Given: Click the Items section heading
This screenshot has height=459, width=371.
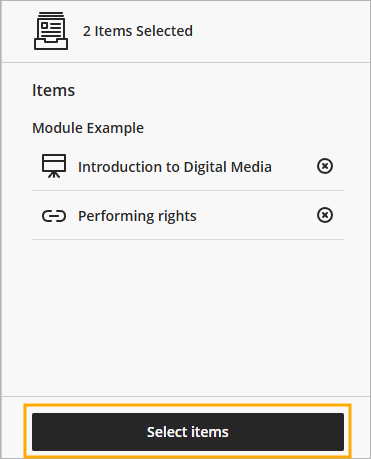Looking at the screenshot, I should pyautogui.click(x=53, y=90).
